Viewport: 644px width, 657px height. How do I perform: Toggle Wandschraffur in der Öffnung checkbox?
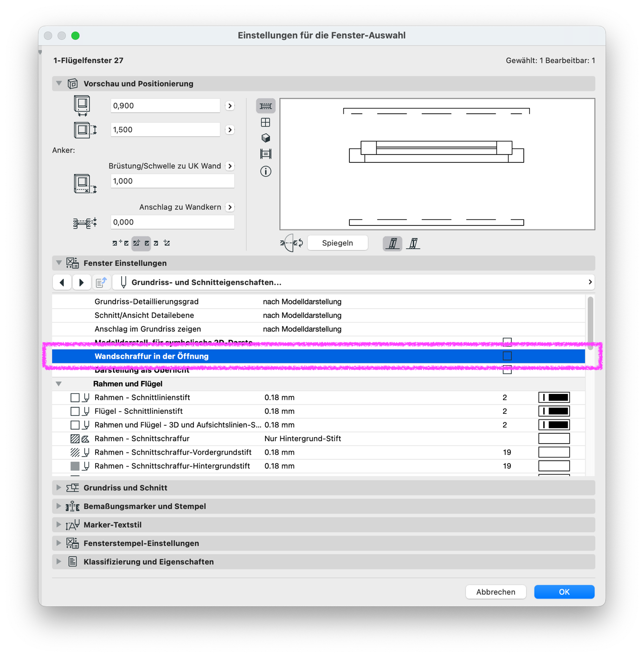[x=507, y=356]
